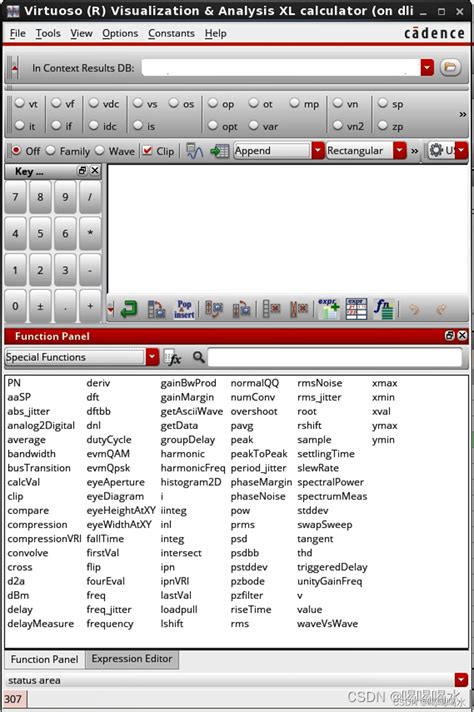The width and height of the screenshot is (474, 712).
Task: Select the vdc radio button
Action: coord(94,103)
